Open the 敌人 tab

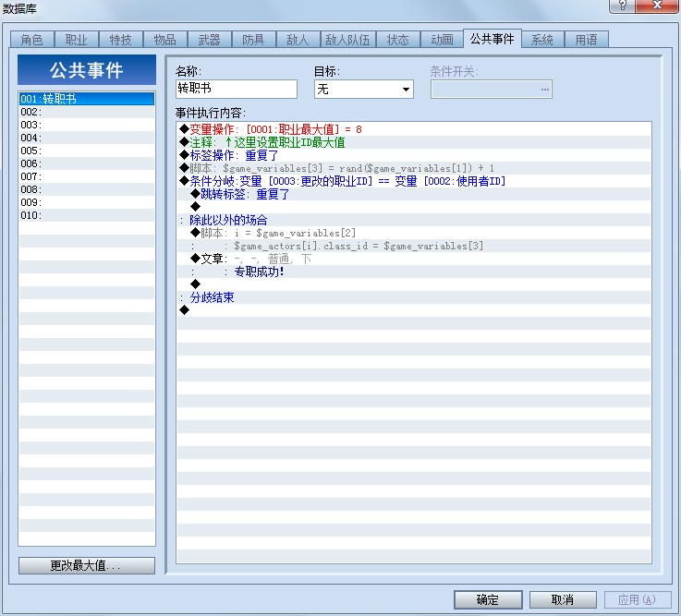pyautogui.click(x=298, y=40)
